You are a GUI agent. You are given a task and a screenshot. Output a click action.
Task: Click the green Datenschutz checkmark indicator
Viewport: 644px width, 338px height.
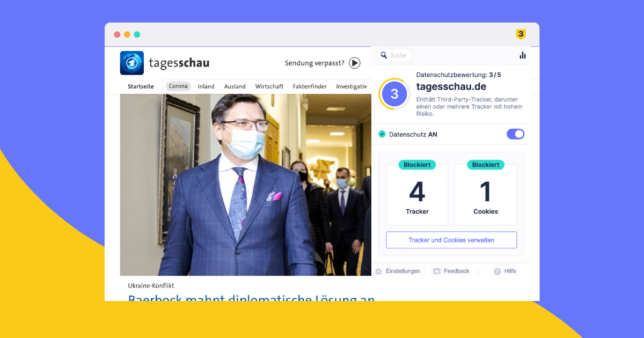[x=382, y=134]
